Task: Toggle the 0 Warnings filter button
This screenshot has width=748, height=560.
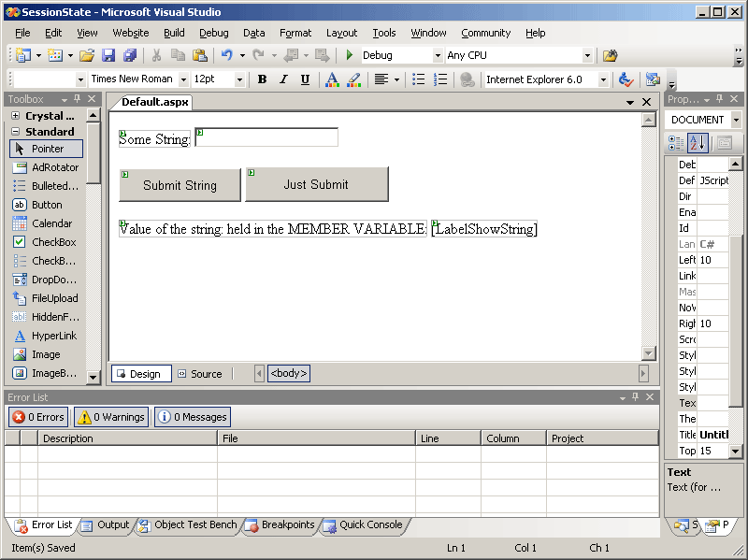Action: pos(111,417)
